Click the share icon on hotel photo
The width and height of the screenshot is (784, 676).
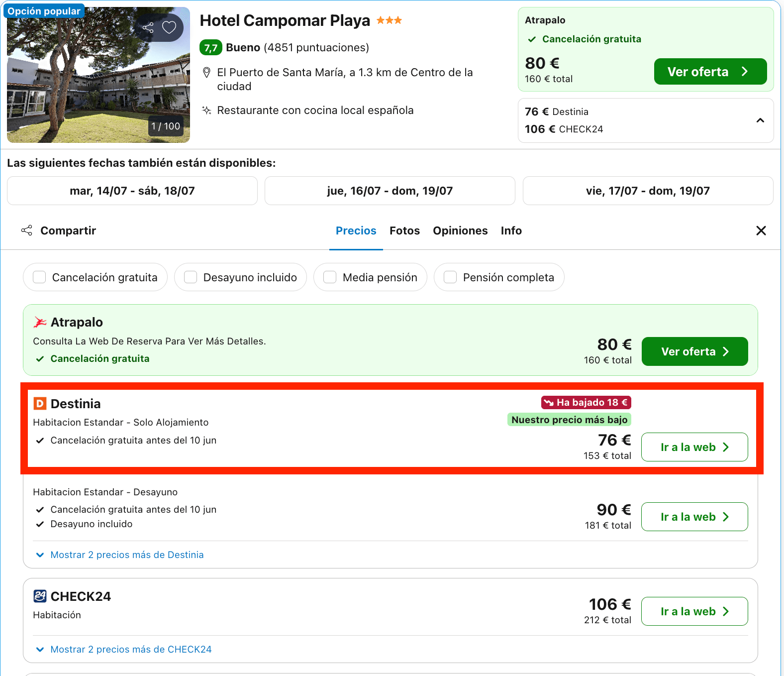[148, 27]
